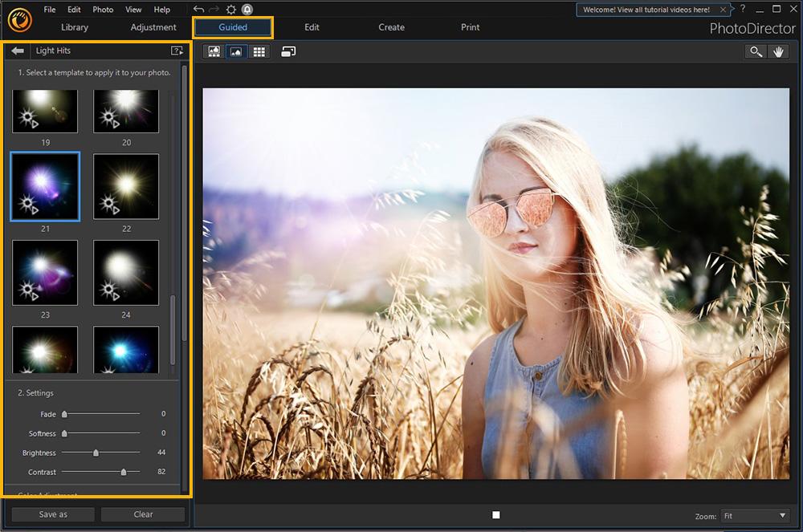
Task: Open the Light Hits tutorial help icon
Action: [177, 51]
